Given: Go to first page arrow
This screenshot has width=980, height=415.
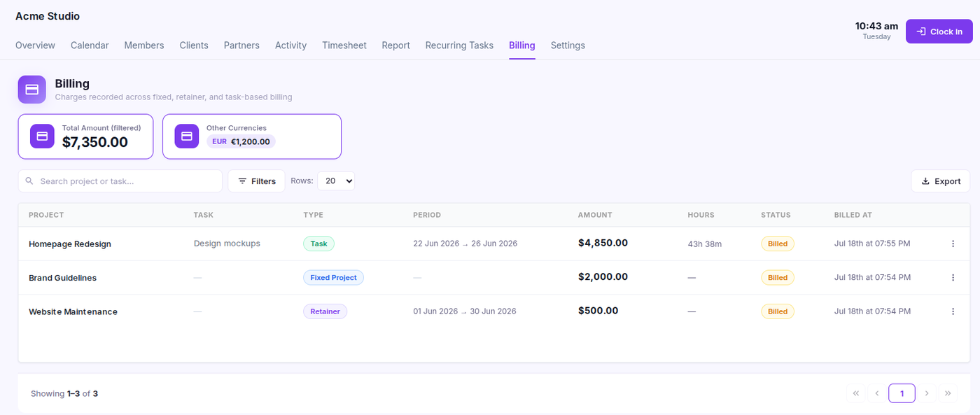Looking at the screenshot, I should [x=855, y=393].
